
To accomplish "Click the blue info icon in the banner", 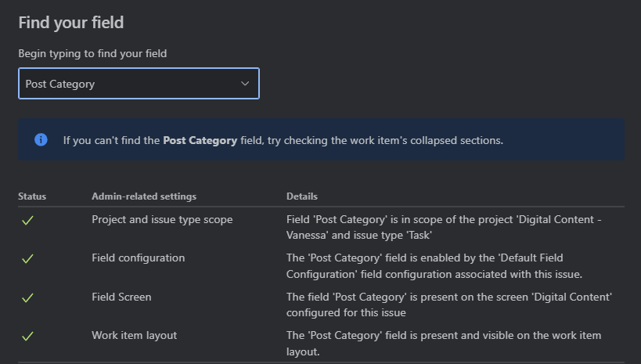I will tap(41, 140).
